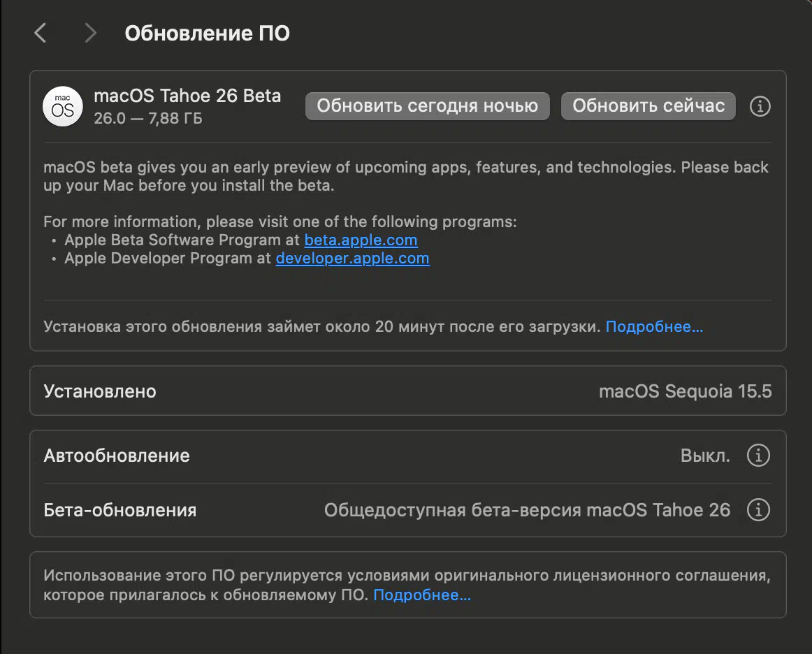812x654 pixels.
Task: Open info icon next to Обновить сейчас
Action: (x=760, y=106)
